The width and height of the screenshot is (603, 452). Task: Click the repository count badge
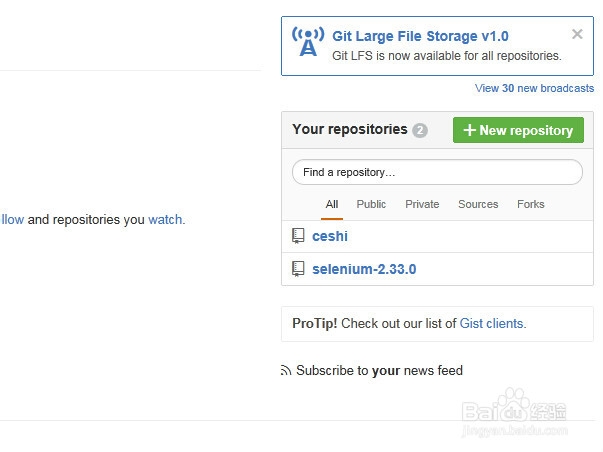pyautogui.click(x=420, y=130)
